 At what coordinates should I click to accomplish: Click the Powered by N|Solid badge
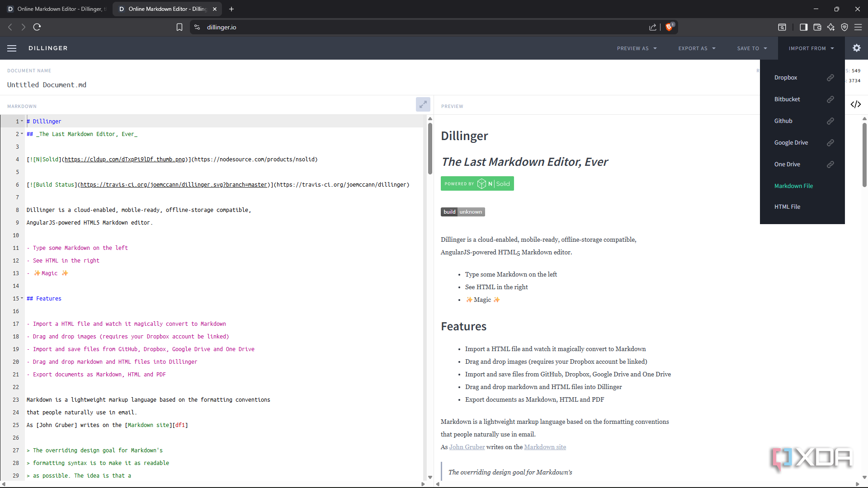pyautogui.click(x=477, y=183)
